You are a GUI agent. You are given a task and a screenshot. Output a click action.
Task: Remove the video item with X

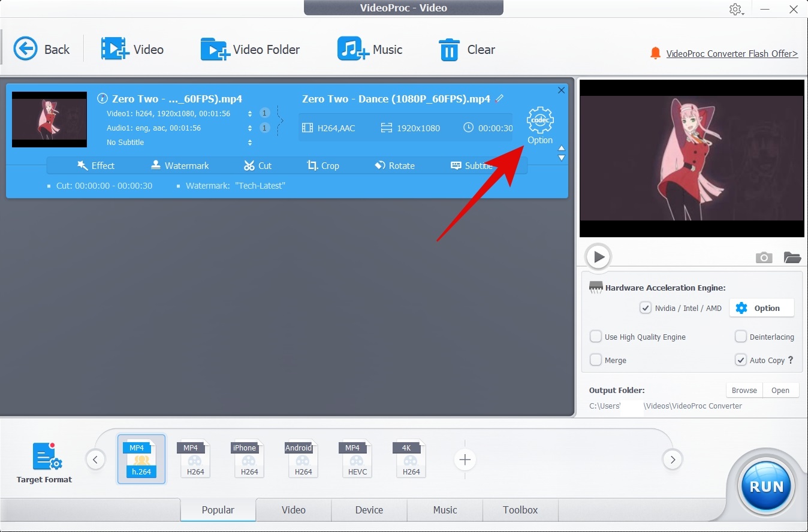pyautogui.click(x=561, y=90)
